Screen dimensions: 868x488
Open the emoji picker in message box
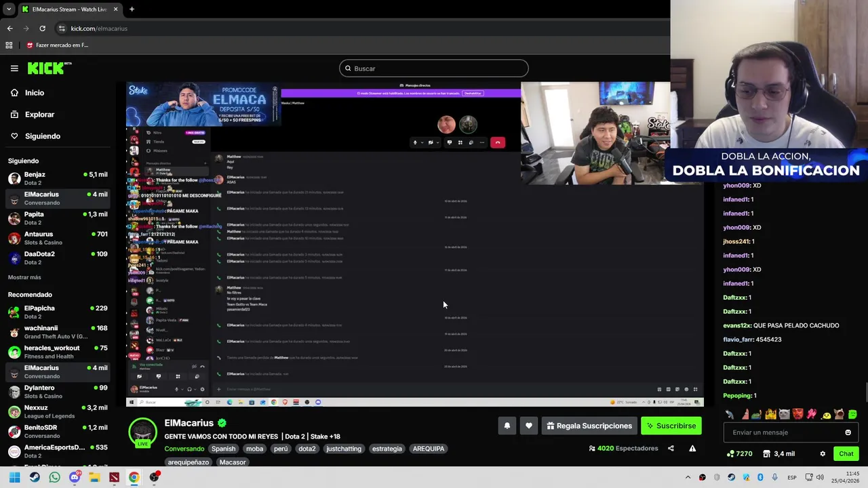tap(848, 432)
